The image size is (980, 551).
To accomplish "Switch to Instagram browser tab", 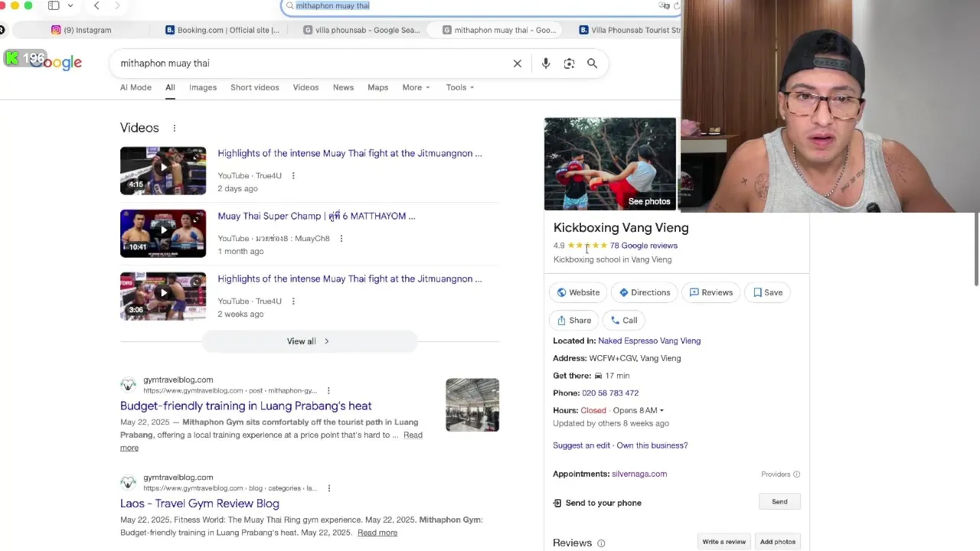I will coord(83,30).
